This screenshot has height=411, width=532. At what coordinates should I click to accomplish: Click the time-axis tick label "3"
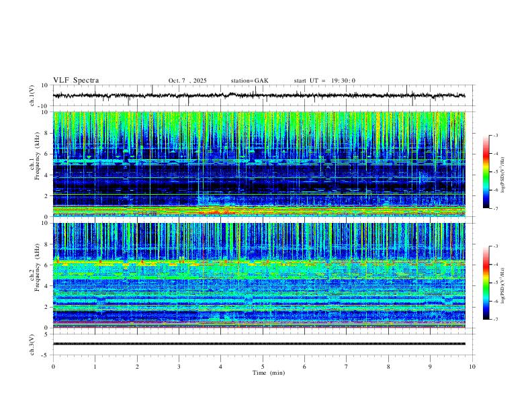click(179, 367)
